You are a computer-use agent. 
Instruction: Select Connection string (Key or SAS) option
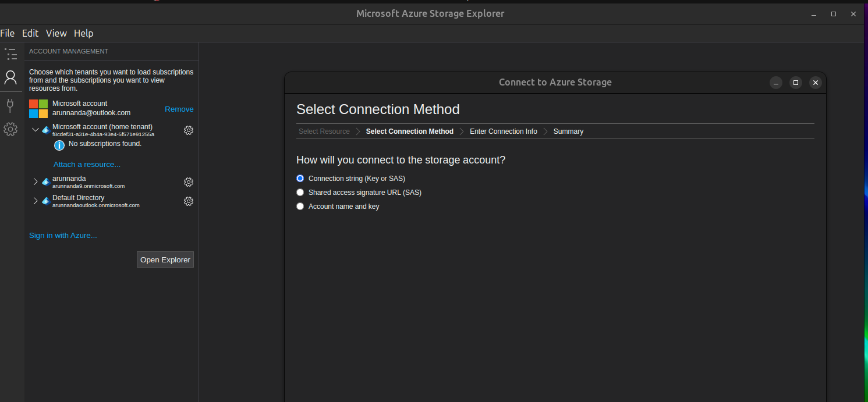300,178
